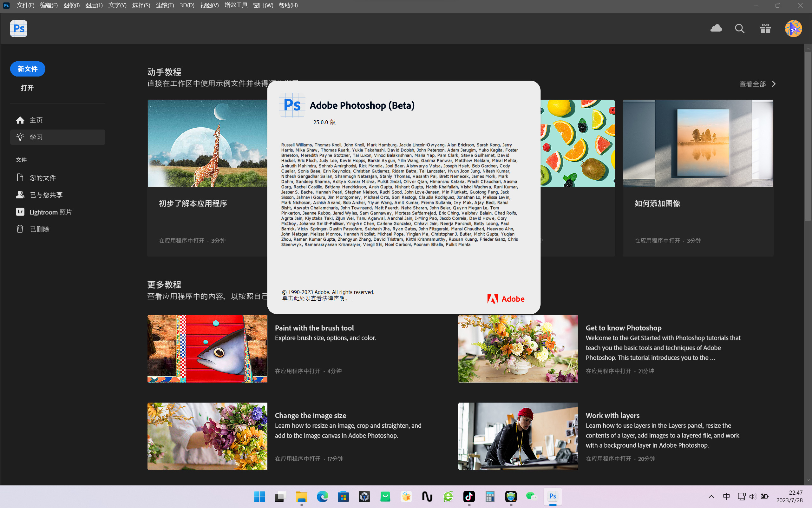Open File Explorer from the taskbar
Image resolution: width=812 pixels, height=508 pixels.
coord(301,497)
